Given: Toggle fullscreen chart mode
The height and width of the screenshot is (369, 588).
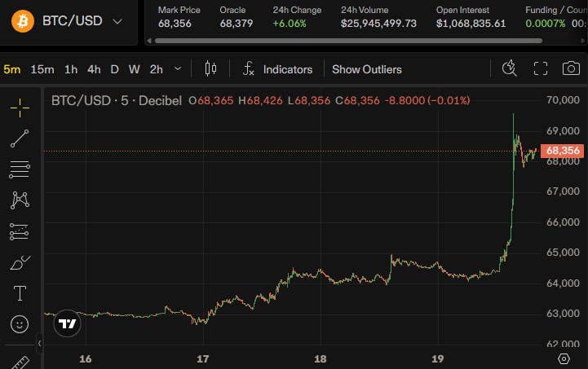Looking at the screenshot, I should click(541, 68).
